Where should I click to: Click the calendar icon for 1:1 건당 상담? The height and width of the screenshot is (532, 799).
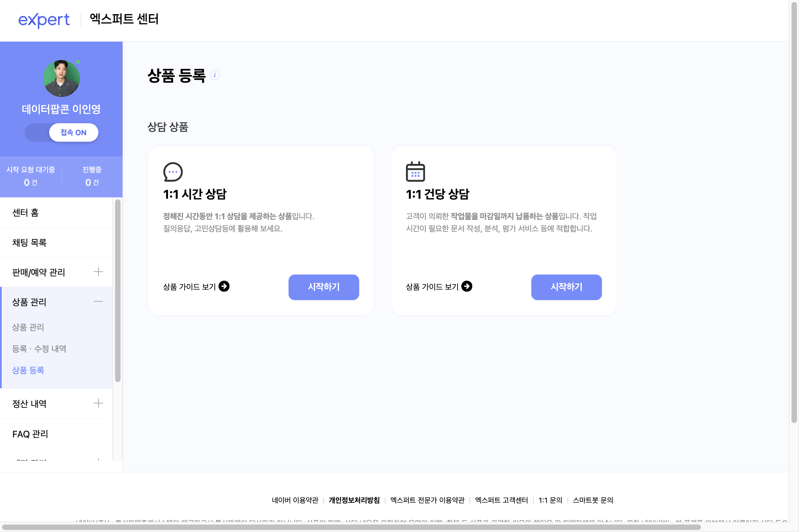click(x=415, y=171)
